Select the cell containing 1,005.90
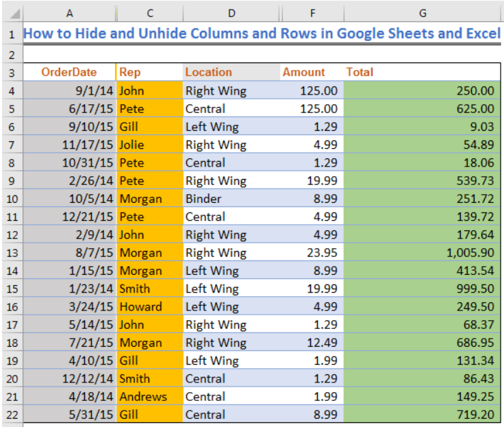504x427 pixels. coord(423,253)
